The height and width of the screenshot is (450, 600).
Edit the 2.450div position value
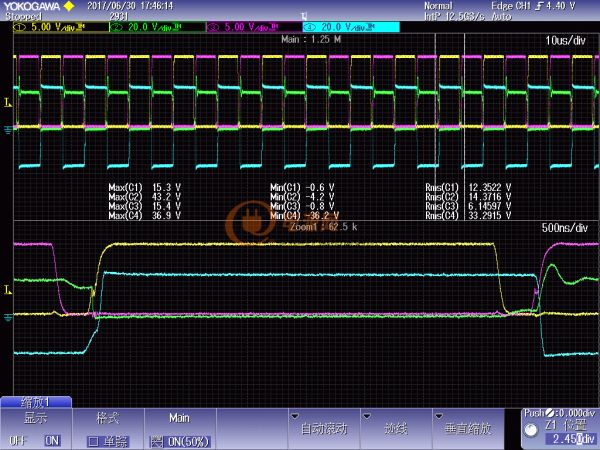pos(571,439)
